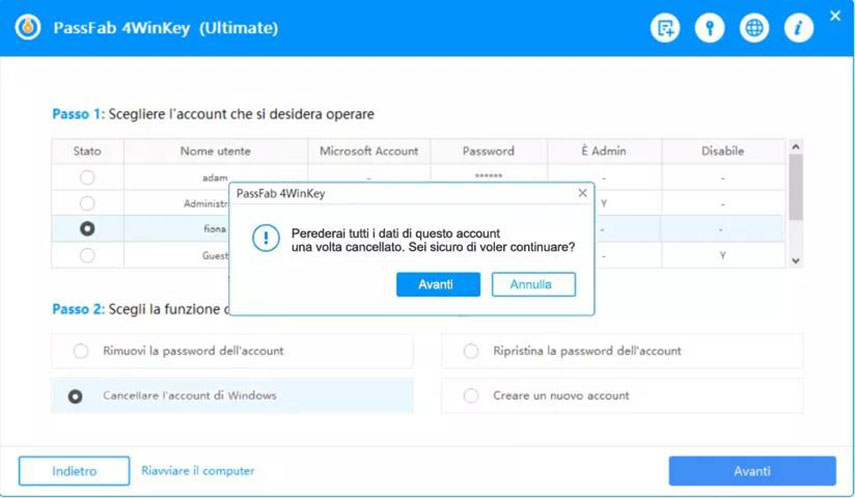Click the PassFab logo icon
This screenshot has height=498, width=855.
click(33, 28)
